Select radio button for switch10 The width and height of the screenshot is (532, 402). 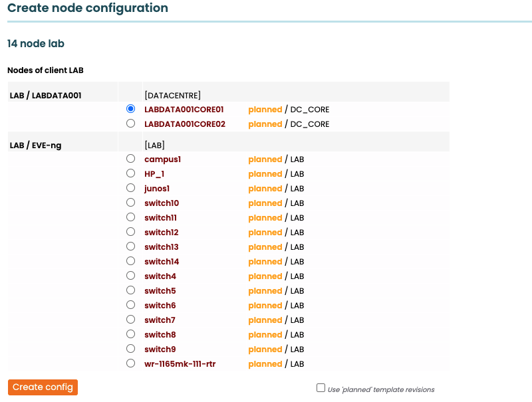point(130,203)
